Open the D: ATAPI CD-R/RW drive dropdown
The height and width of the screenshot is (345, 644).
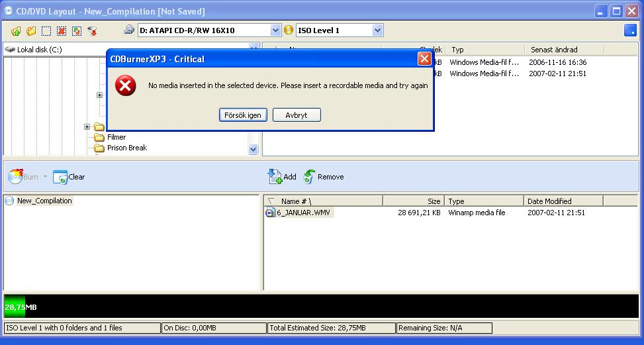[275, 30]
